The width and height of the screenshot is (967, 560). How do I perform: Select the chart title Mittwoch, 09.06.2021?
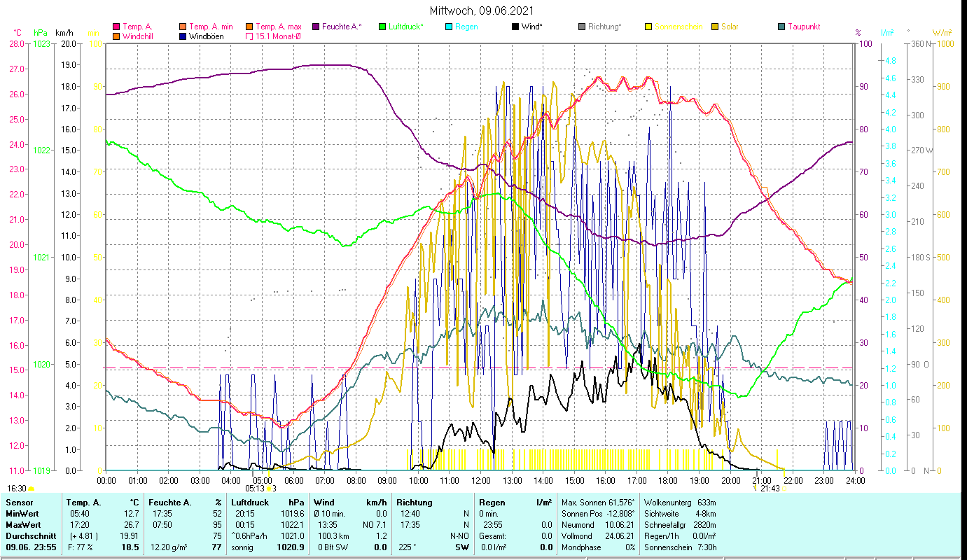coord(482,10)
